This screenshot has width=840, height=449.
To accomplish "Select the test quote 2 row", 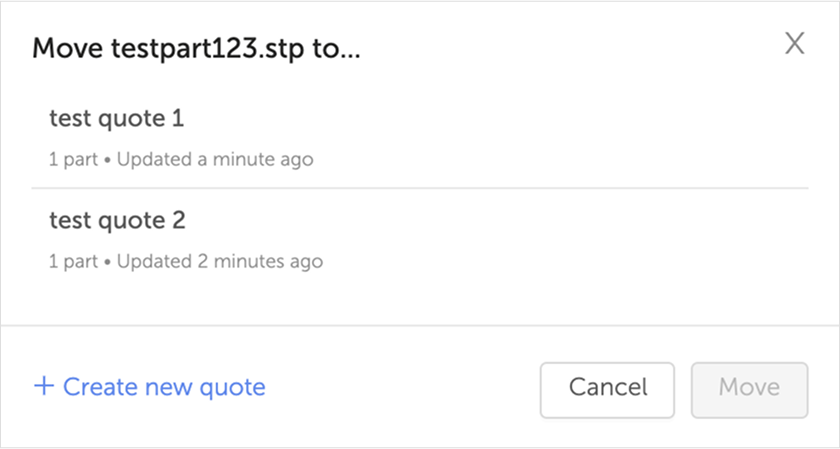I will click(419, 239).
